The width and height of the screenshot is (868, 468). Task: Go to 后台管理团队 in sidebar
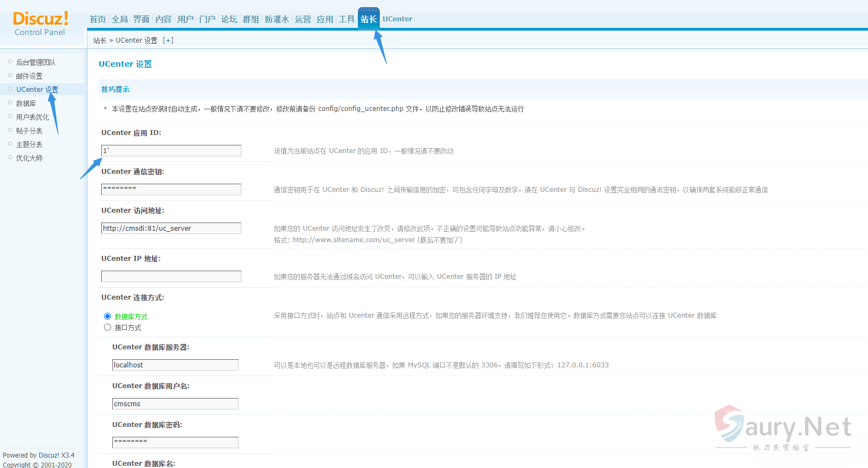(36, 62)
